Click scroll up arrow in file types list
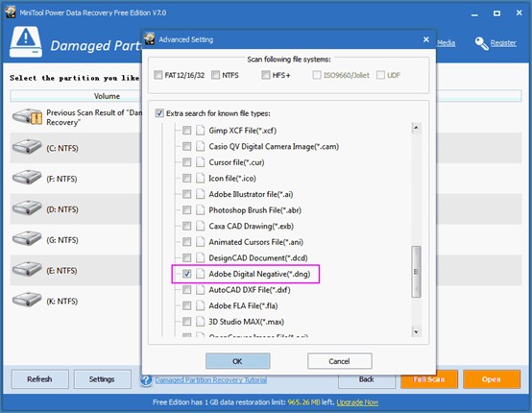This screenshot has width=532, height=413. (417, 128)
